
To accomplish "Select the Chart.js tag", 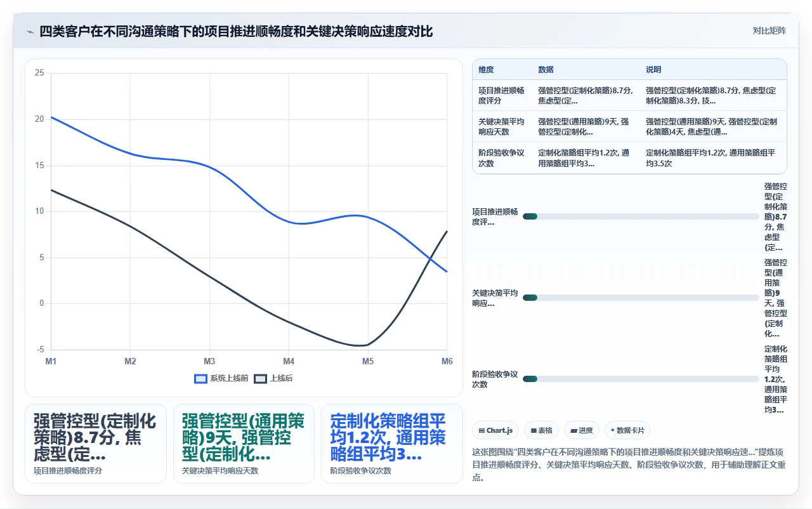I will [x=495, y=430].
